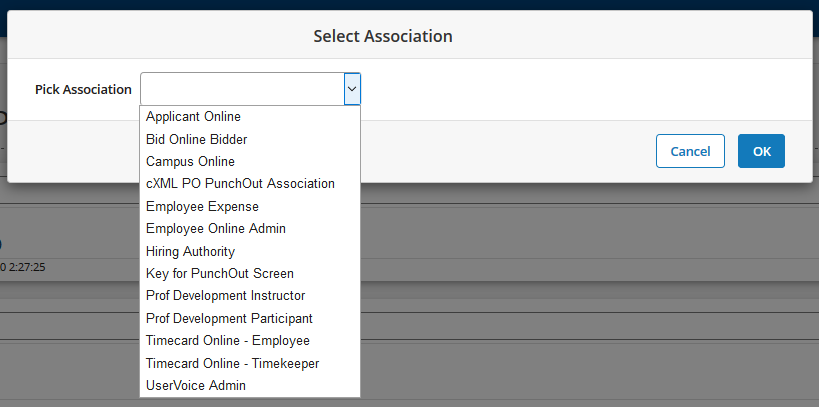This screenshot has width=819, height=407.
Task: Choose Prof Development Participant
Action: (x=229, y=318)
